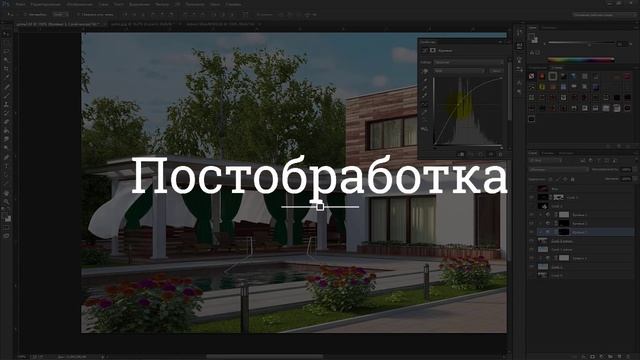The width and height of the screenshot is (640, 360).
Task: Click on the Color panel slider
Action: (x=582, y=42)
